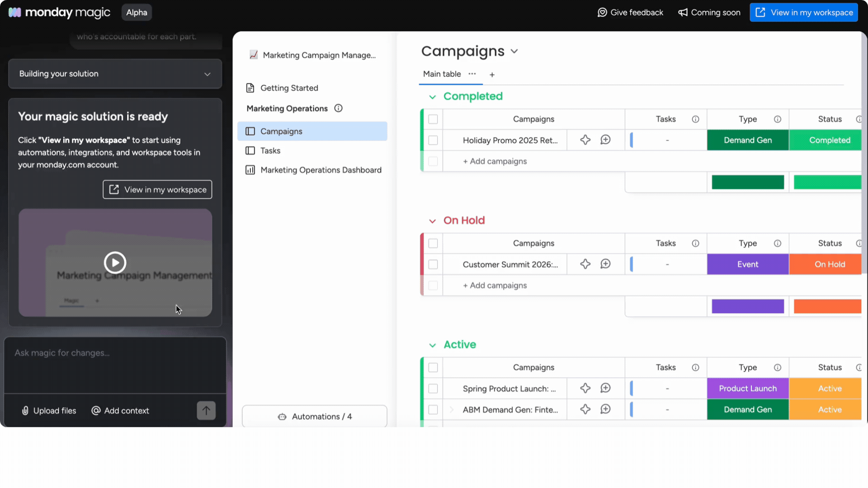
Task: Click the Coming soon announcement link
Action: coord(709,12)
